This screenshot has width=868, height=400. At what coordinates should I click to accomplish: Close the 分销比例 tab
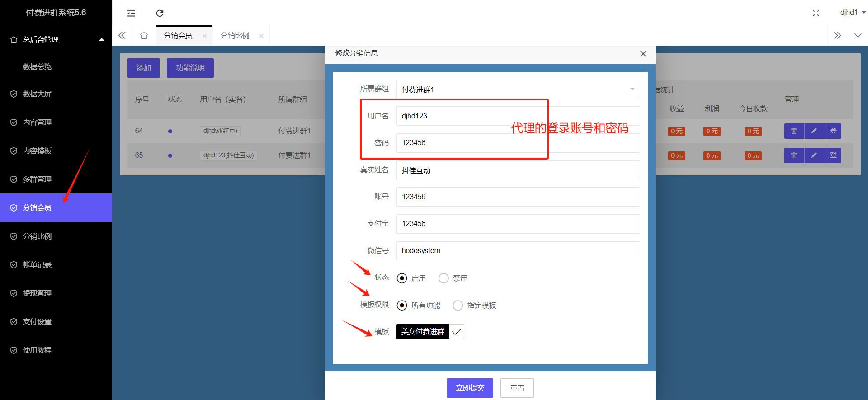[261, 36]
